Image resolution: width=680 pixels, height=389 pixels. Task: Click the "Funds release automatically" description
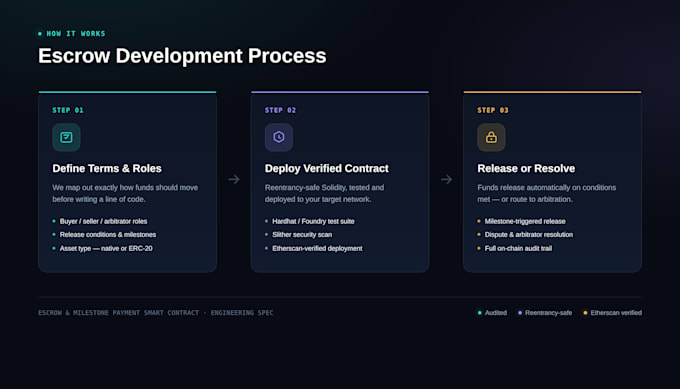coord(546,193)
